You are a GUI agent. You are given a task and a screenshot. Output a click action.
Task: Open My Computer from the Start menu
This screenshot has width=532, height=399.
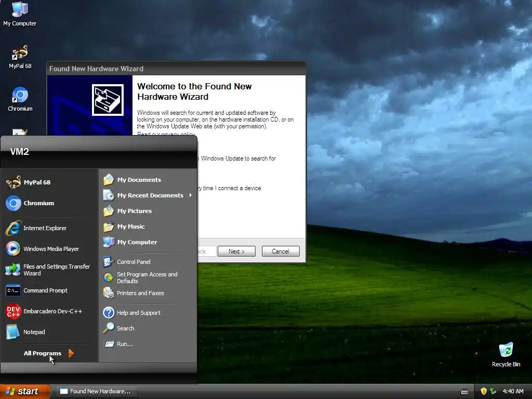(x=148, y=242)
